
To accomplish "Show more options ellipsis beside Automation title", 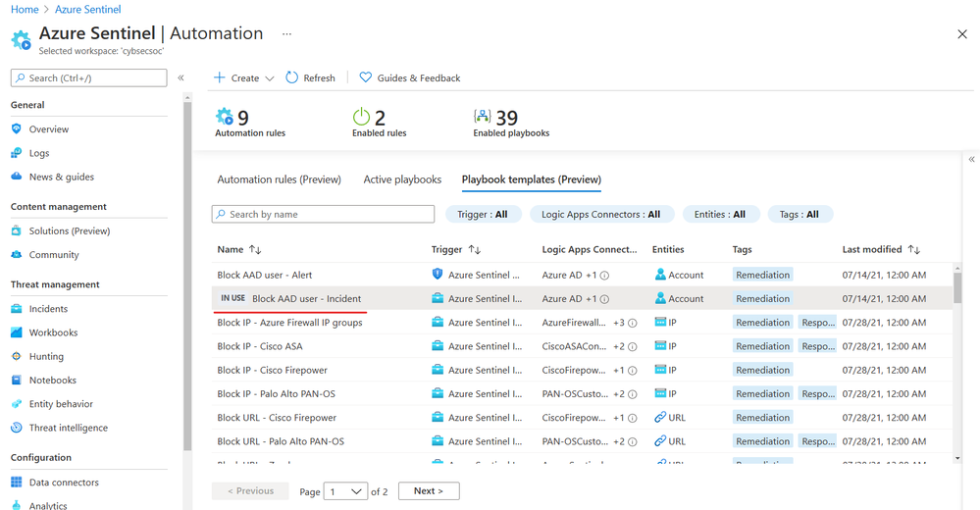I will (286, 33).
